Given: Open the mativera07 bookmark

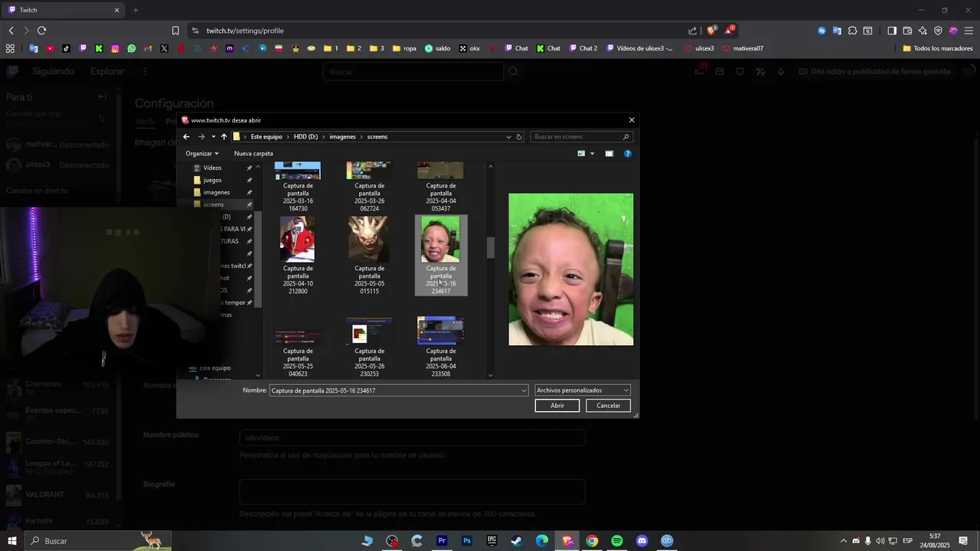Looking at the screenshot, I should [743, 48].
